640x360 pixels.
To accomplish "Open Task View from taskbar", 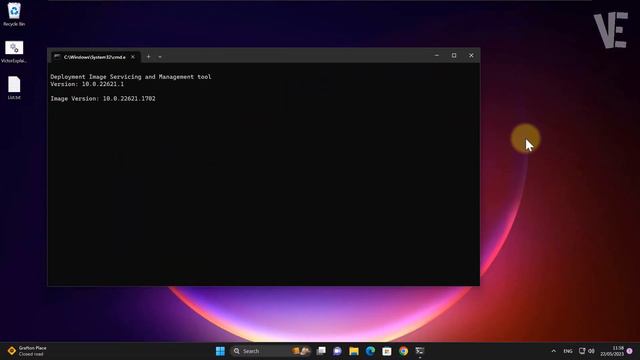I will [x=321, y=351].
